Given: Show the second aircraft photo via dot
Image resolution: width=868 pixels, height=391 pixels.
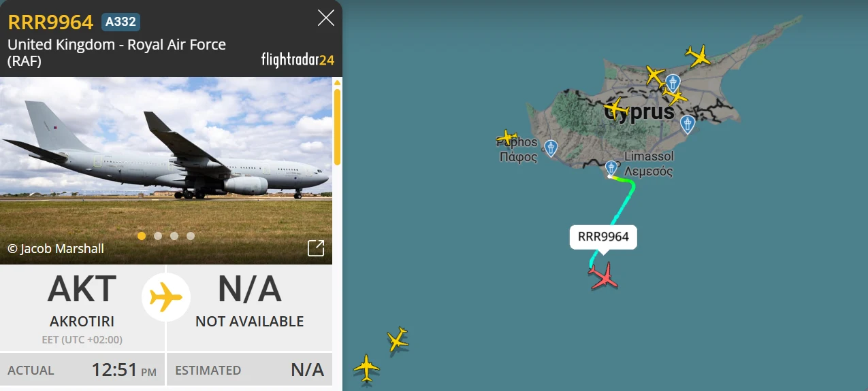Looking at the screenshot, I should 158,236.
